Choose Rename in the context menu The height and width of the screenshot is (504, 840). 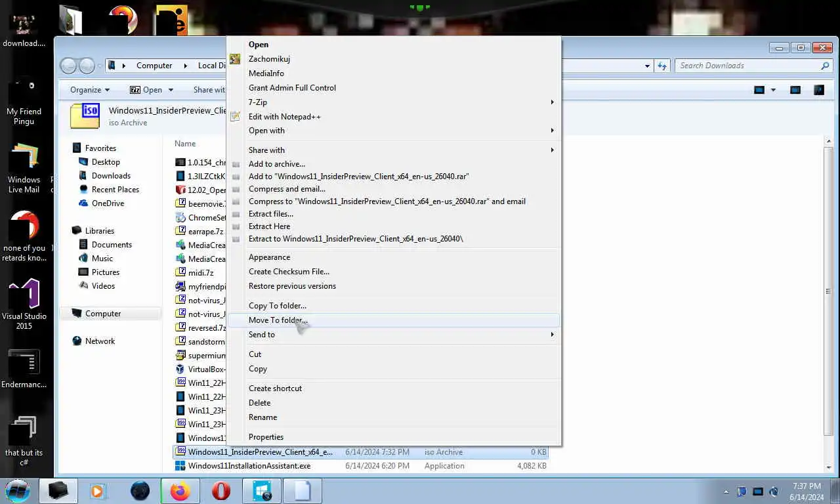point(393,417)
